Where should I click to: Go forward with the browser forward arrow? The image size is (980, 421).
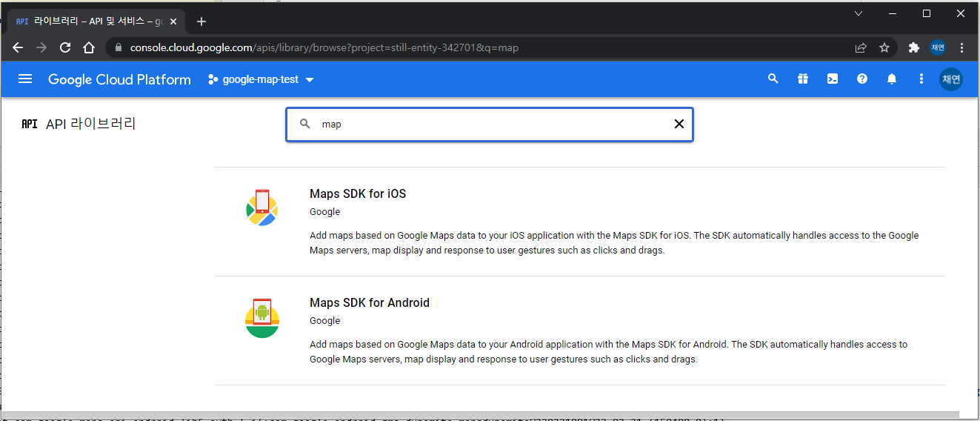tap(41, 47)
